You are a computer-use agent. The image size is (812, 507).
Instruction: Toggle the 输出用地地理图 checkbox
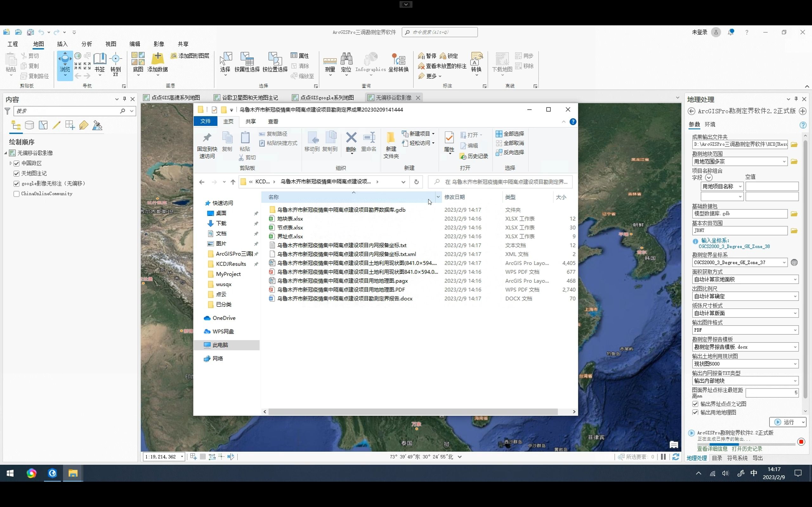[x=695, y=413]
